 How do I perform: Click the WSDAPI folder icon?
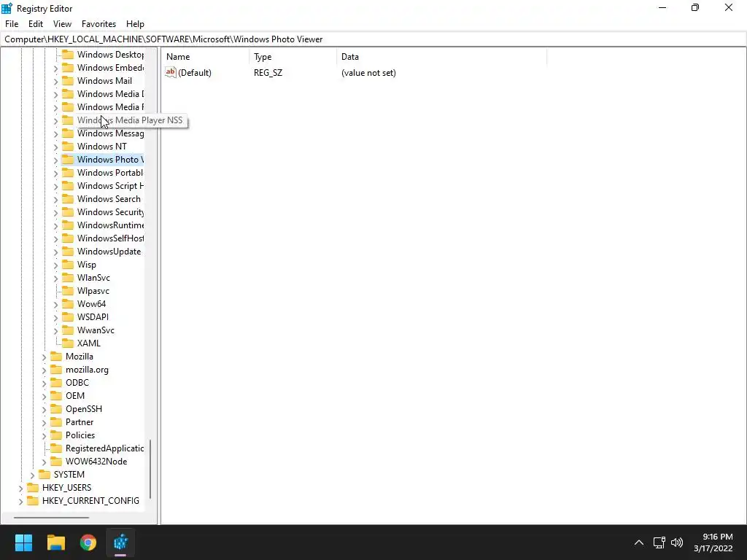click(68, 316)
